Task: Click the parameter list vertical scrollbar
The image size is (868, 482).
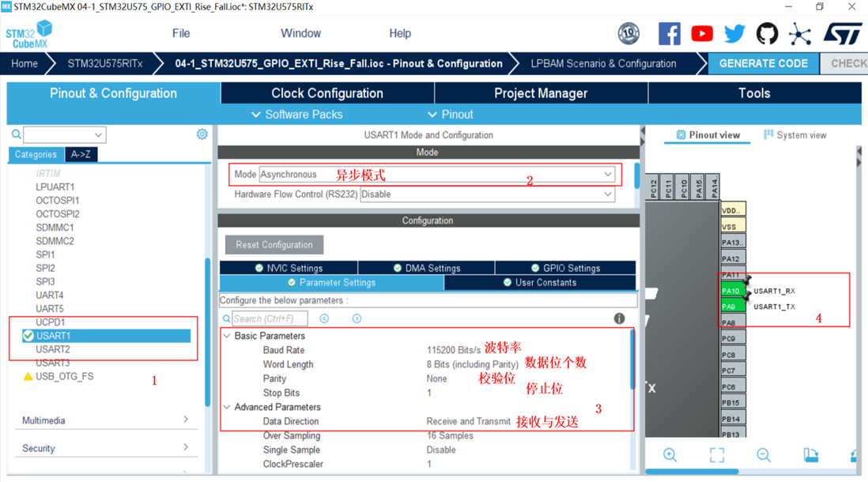Action: (x=633, y=360)
